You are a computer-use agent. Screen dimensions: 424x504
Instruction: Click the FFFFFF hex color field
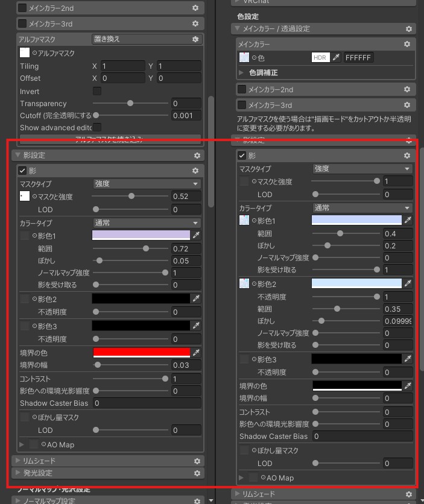coord(358,58)
